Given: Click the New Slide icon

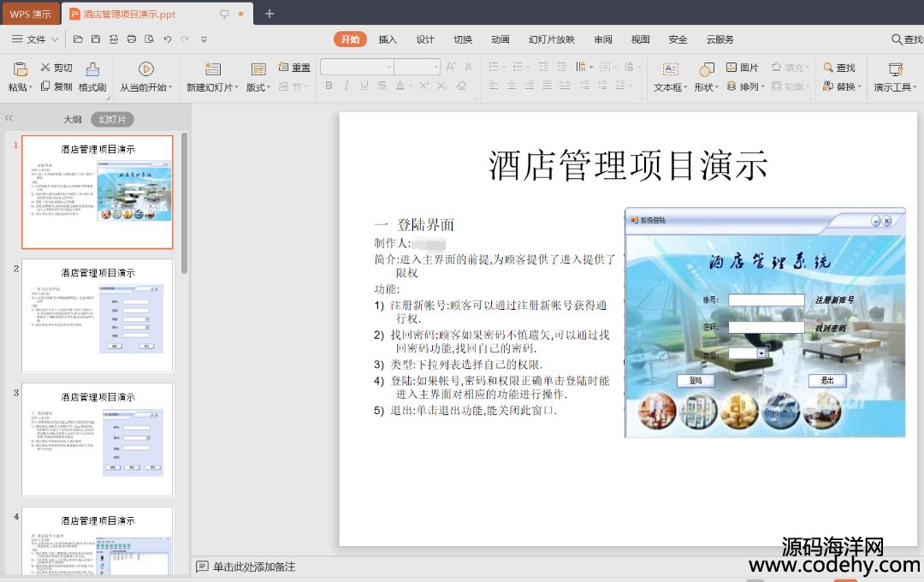Looking at the screenshot, I should pos(212,69).
